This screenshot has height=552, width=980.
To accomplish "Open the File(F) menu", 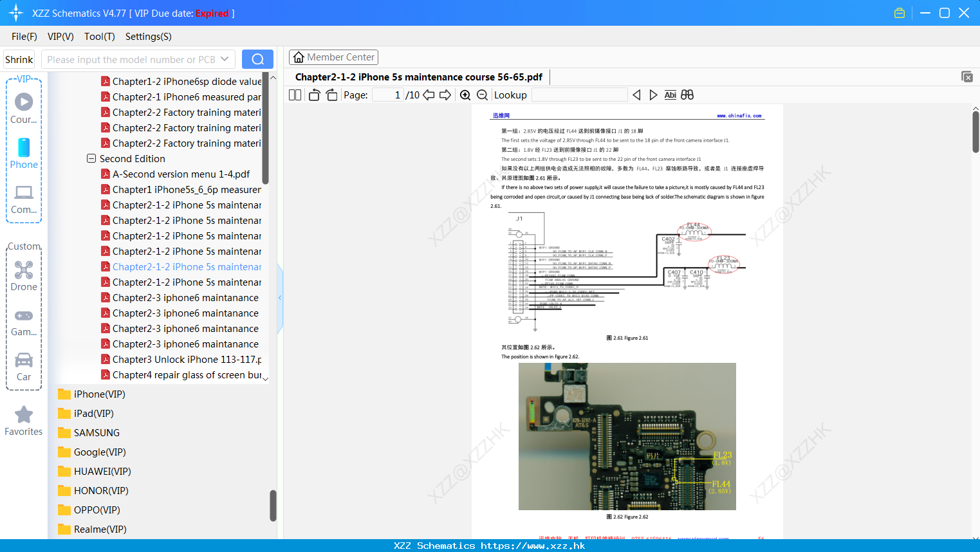I will point(24,36).
